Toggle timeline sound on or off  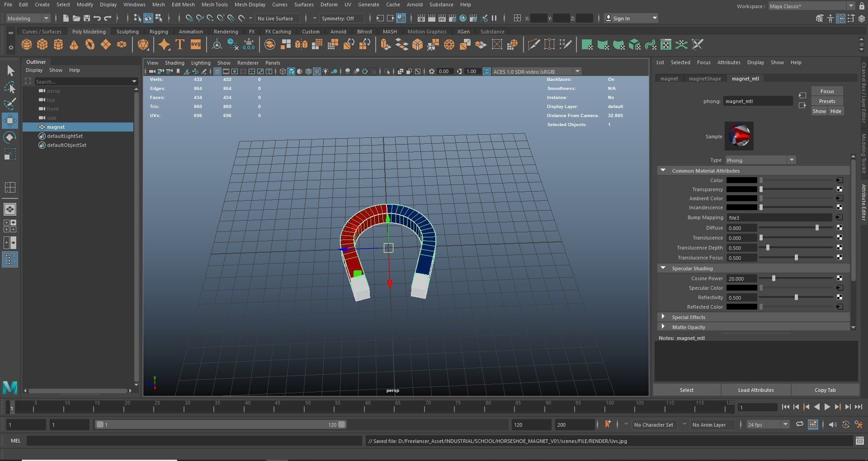833,424
